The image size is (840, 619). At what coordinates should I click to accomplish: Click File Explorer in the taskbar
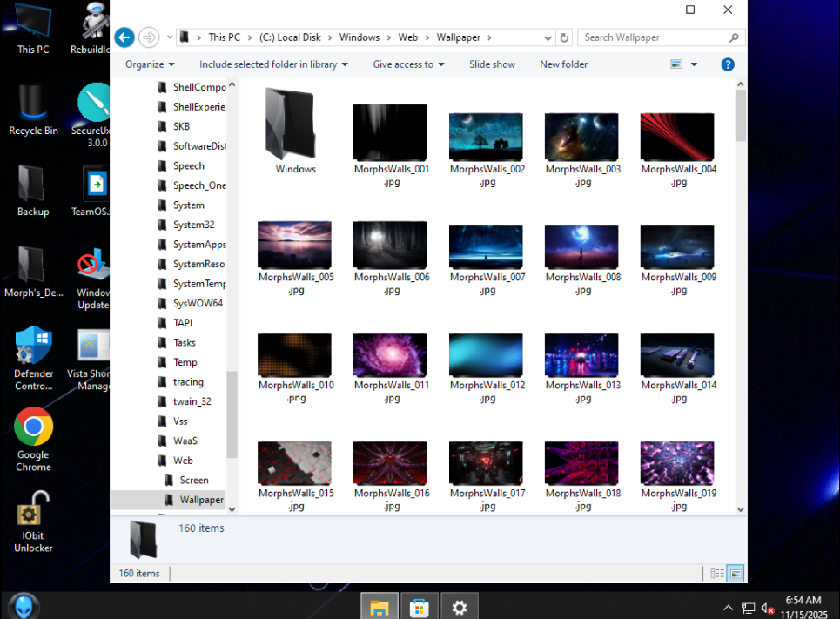tap(380, 606)
